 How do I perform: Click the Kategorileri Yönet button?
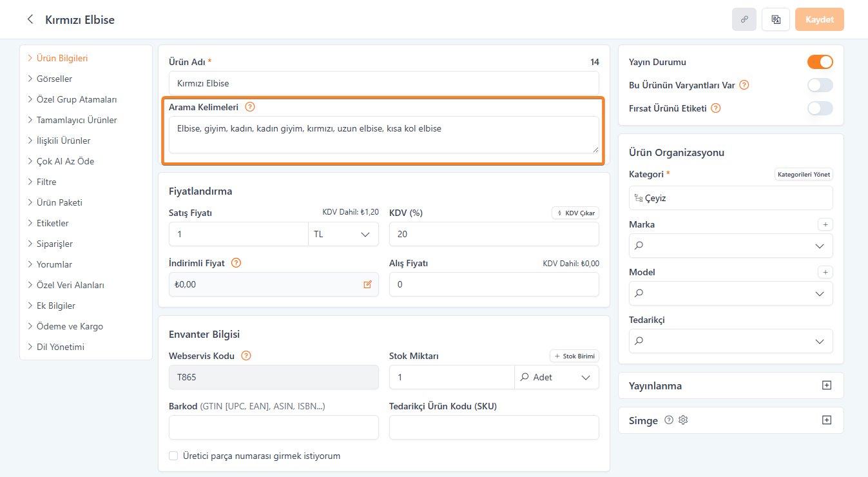tap(804, 174)
